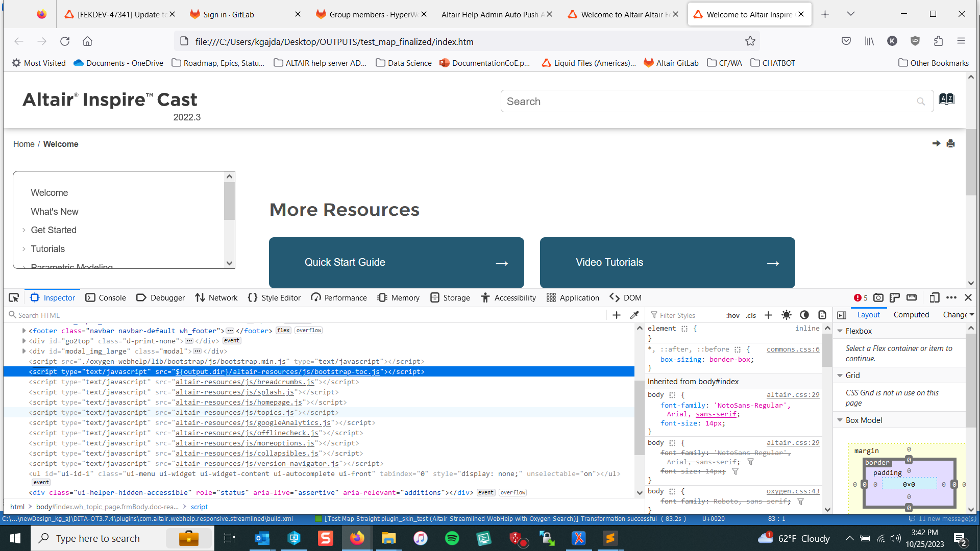Click the Filter Styles field
The height and width of the screenshot is (551, 980).
[x=684, y=315]
